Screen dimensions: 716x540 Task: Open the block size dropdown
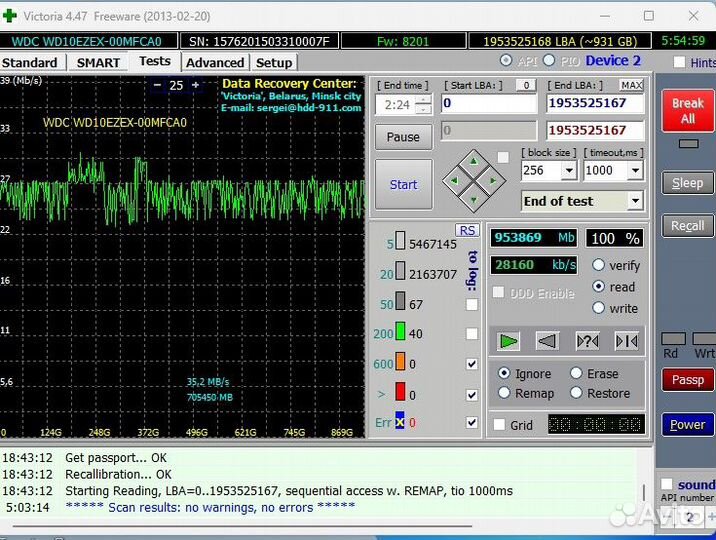coord(568,171)
